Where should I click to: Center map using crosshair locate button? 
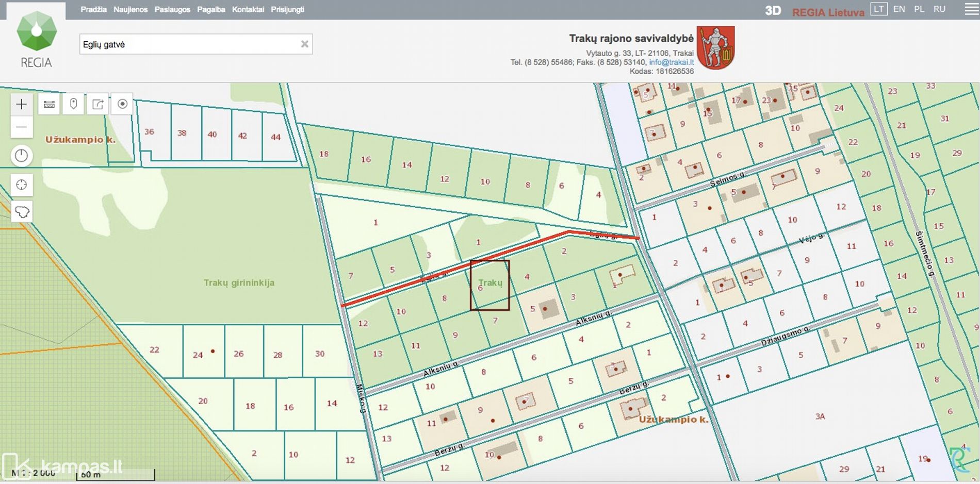coord(22,185)
